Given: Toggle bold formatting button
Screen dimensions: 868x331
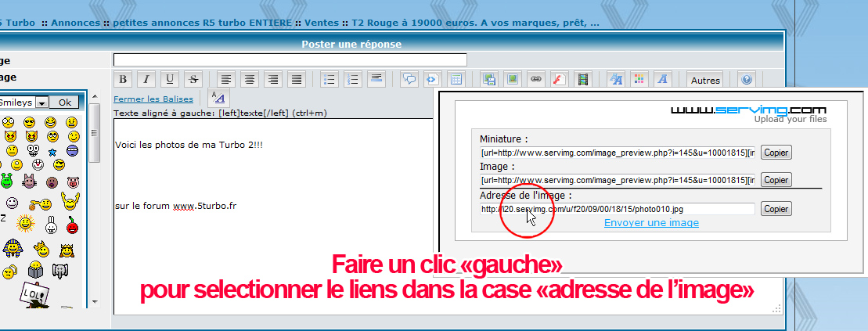Looking at the screenshot, I should point(122,79).
